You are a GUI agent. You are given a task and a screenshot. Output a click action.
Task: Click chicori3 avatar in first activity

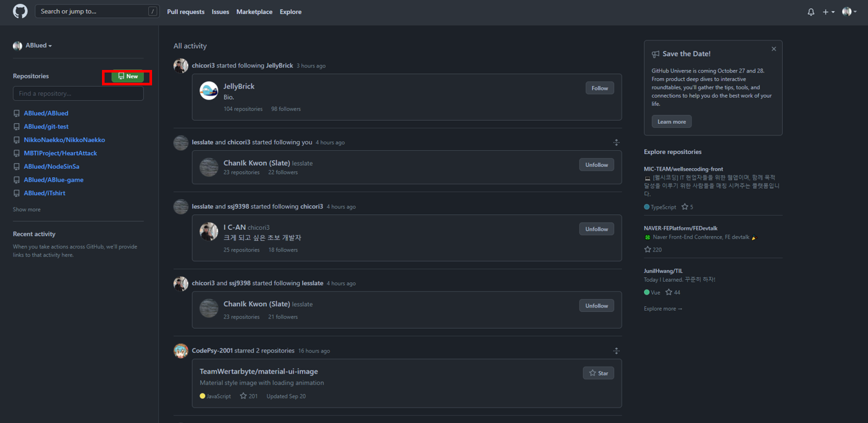[x=181, y=65]
